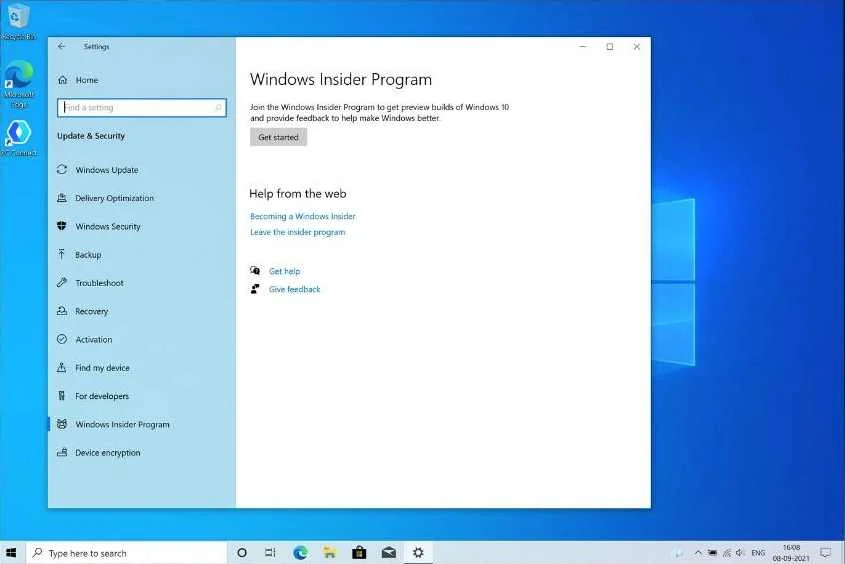Select the For developers icon
Image resolution: width=845 pixels, height=564 pixels.
coord(62,395)
